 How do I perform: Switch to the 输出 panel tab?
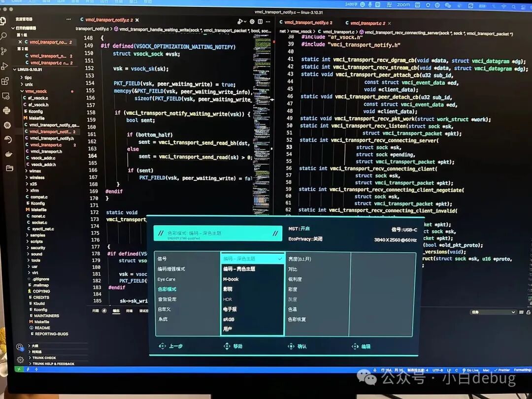(x=116, y=311)
